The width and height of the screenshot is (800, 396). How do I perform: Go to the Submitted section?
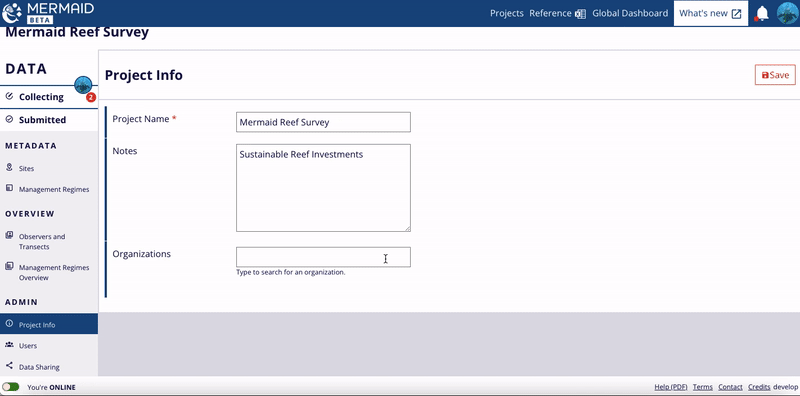pyautogui.click(x=42, y=120)
